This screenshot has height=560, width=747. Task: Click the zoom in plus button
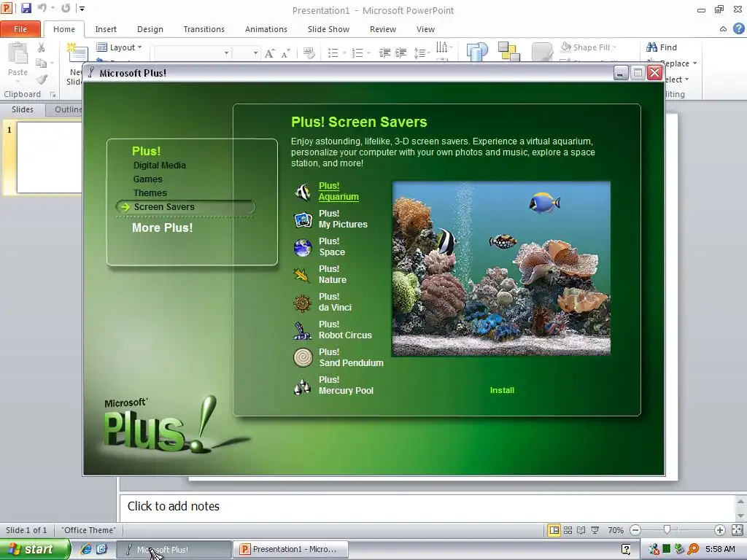coord(720,530)
